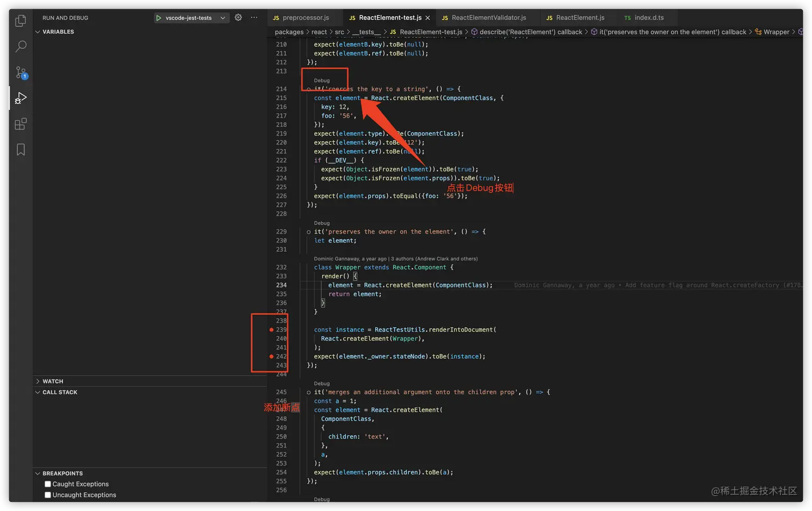Viewport: 812px width, 511px height.
Task: Remove the breakpoint on line 239
Action: 271,330
